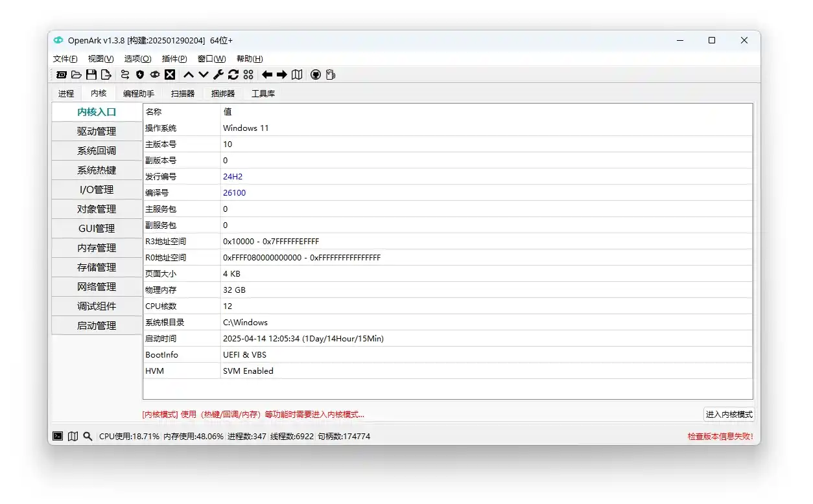Click the ticket-shaped first toolbar icon
Screen dimensions: 813x504
pyautogui.click(x=61, y=74)
